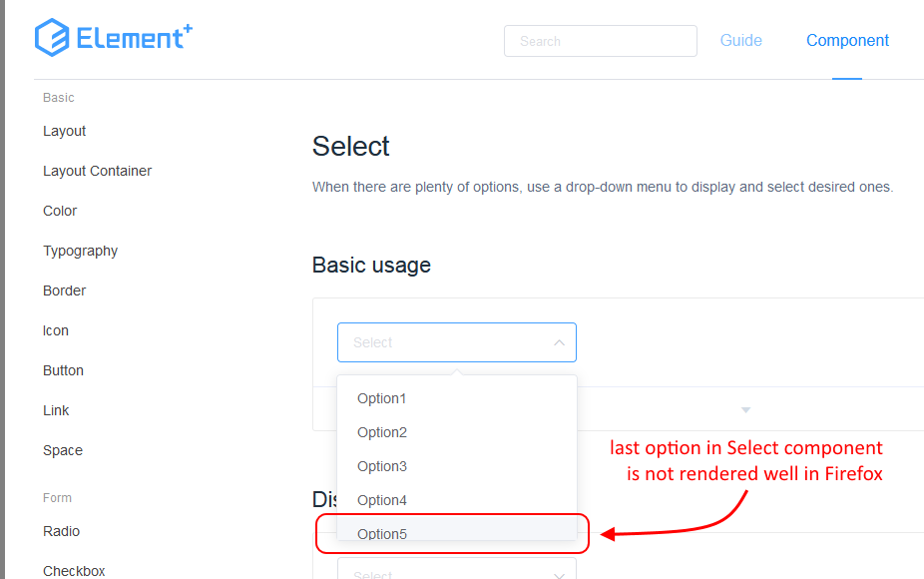The width and height of the screenshot is (924, 579).
Task: Open the Layout Container sidebar entry
Action: [x=97, y=171]
